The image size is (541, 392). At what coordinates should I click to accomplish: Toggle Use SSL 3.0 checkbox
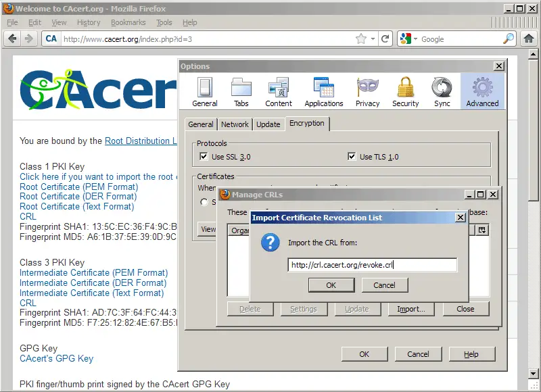coord(204,157)
